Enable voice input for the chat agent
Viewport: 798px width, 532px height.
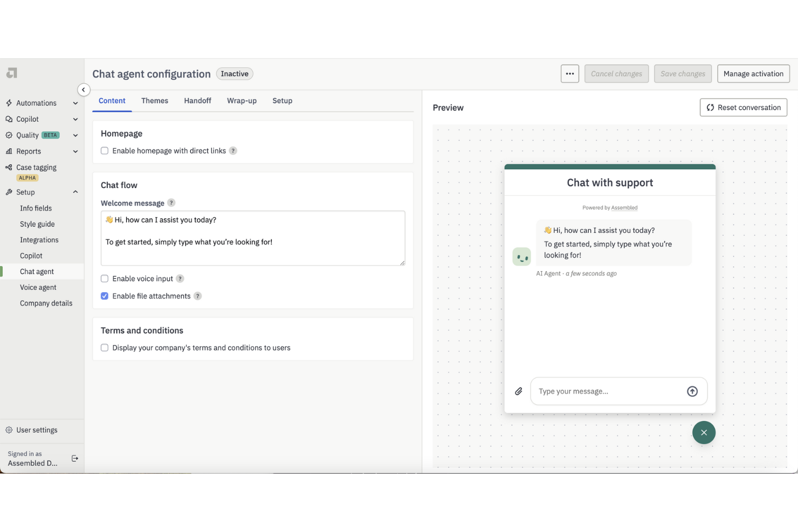click(104, 278)
